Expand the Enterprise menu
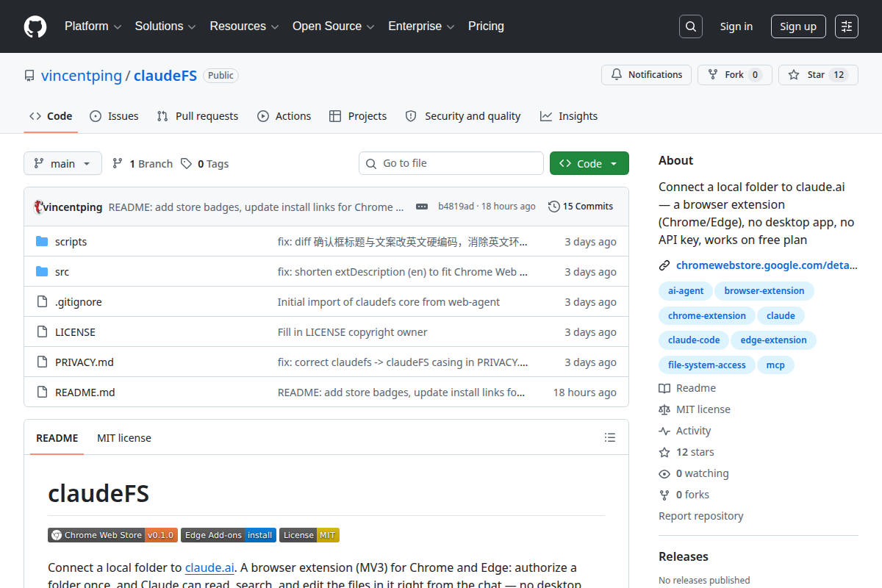Screen dimensions: 882x588 click(421, 26)
